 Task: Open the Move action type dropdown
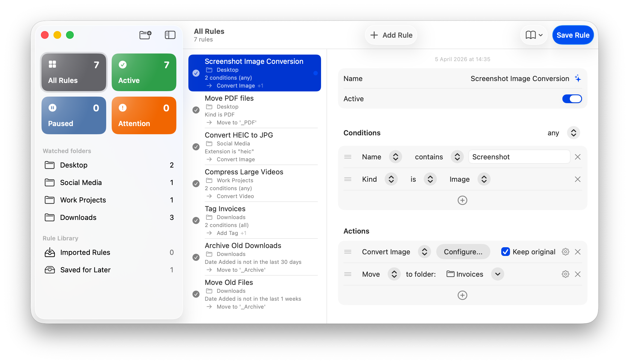[394, 274]
